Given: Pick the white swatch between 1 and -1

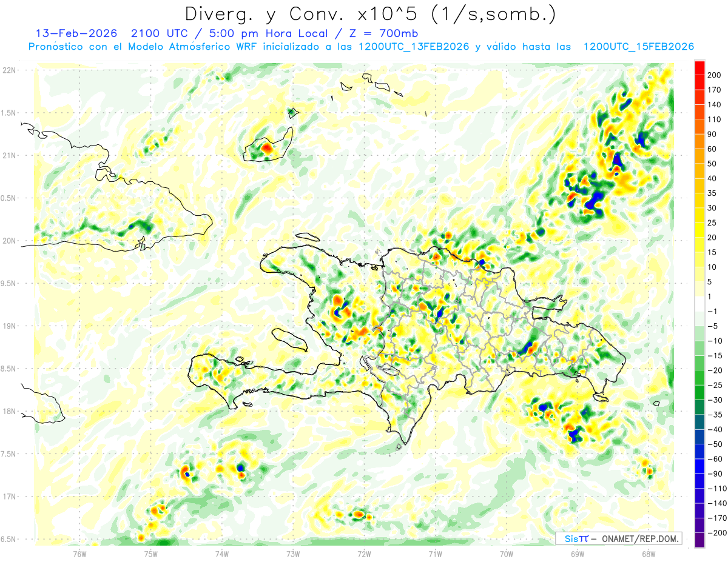Looking at the screenshot, I should coord(700,304).
